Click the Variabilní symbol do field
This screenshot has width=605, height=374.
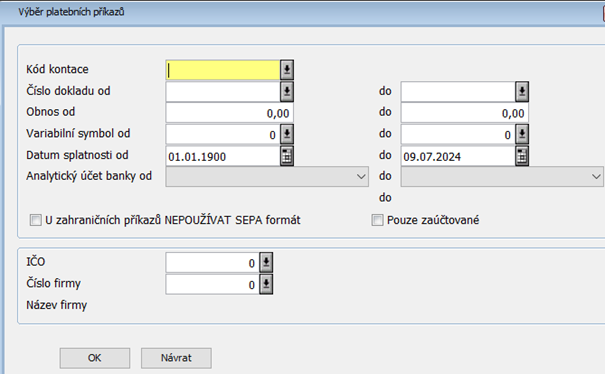click(x=458, y=134)
